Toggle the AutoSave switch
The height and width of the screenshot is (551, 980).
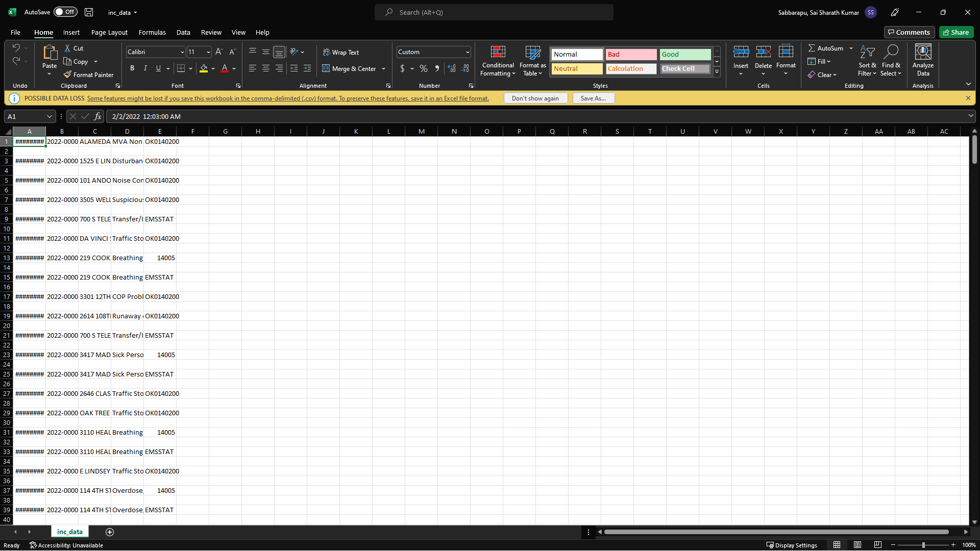click(x=65, y=12)
